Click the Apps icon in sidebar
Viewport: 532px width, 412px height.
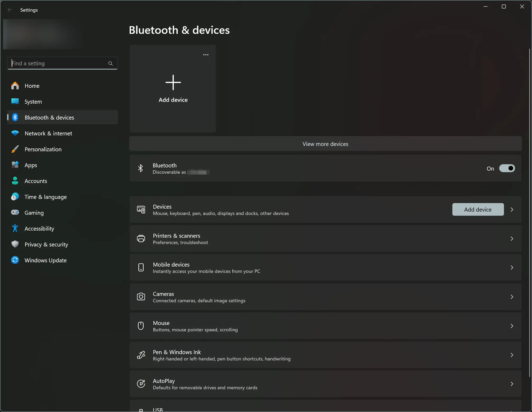15,165
